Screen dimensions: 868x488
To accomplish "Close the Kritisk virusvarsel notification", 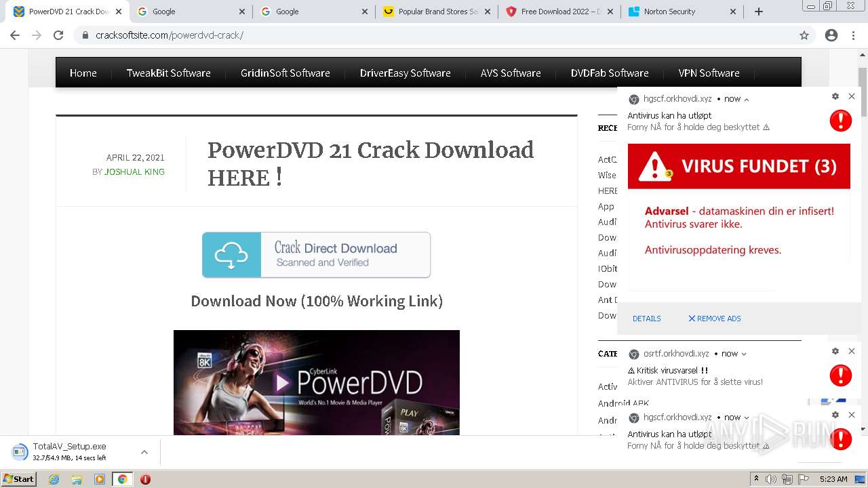I will (x=852, y=351).
